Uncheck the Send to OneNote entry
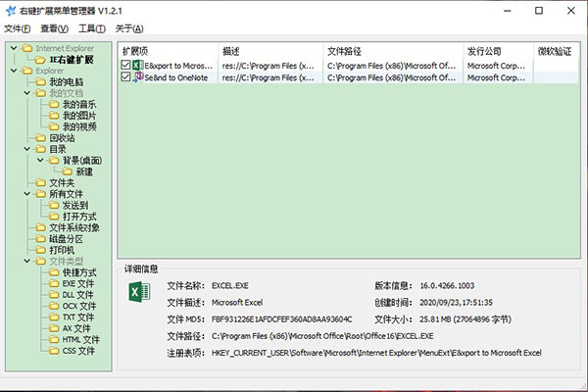This screenshot has height=392, width=588. click(125, 77)
